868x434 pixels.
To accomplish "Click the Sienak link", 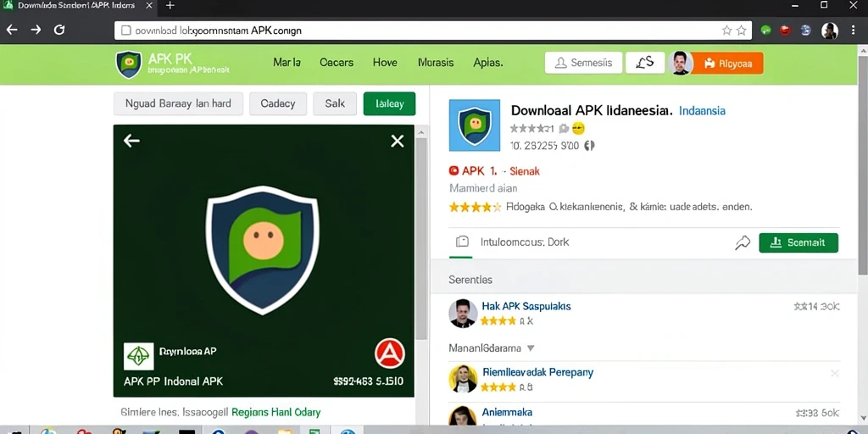I will coord(524,171).
